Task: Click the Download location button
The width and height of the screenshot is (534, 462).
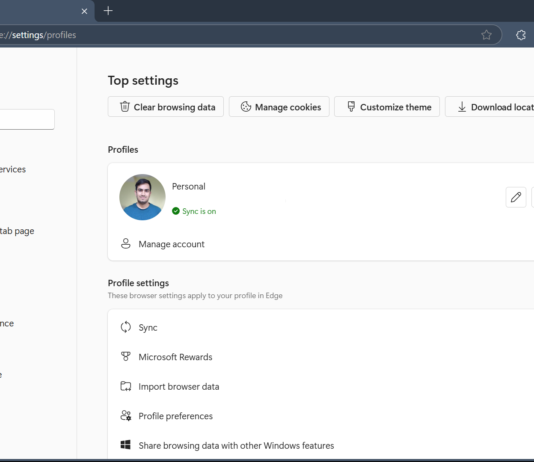Action: (x=490, y=107)
